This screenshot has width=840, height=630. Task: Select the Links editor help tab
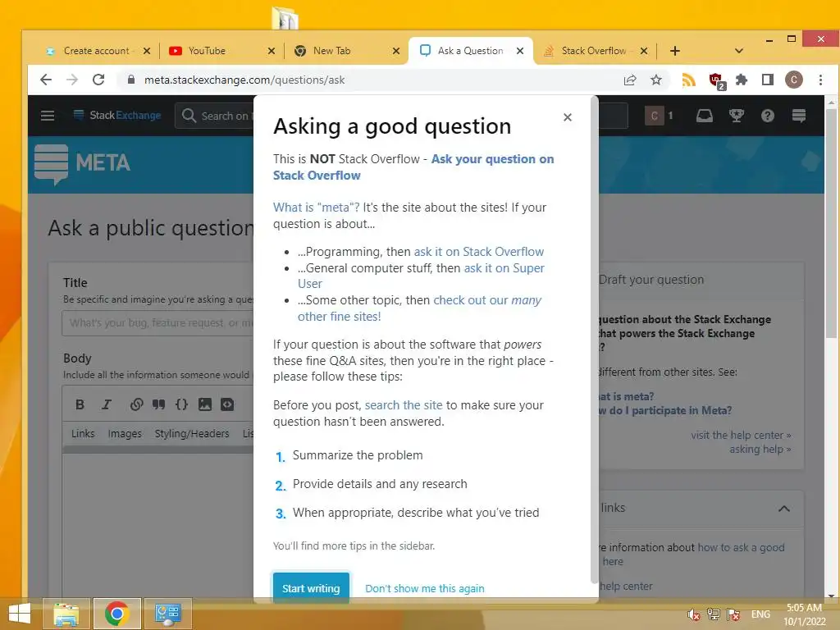click(x=83, y=433)
